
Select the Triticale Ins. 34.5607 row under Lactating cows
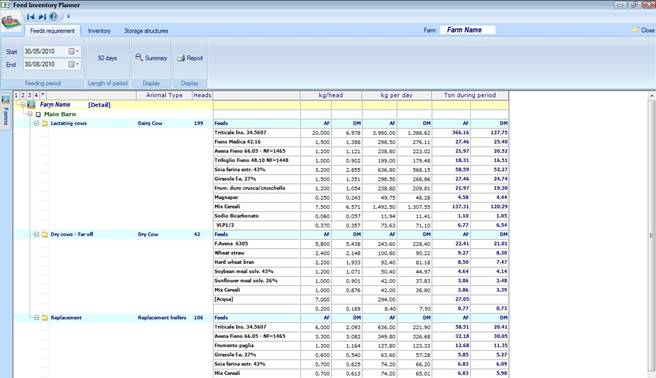[x=361, y=133]
